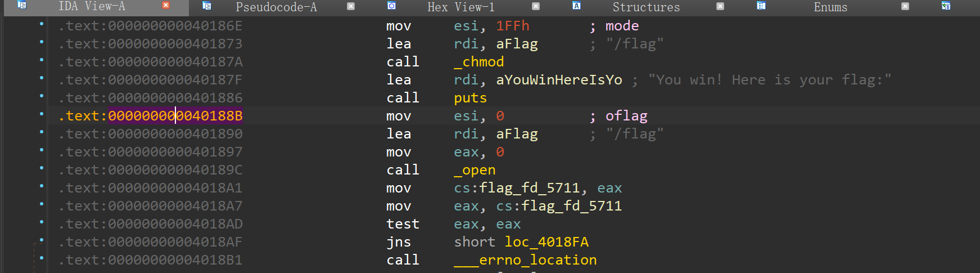Click "esi, 0" operands at 40188B
This screenshot has height=273, width=980.
tap(479, 116)
